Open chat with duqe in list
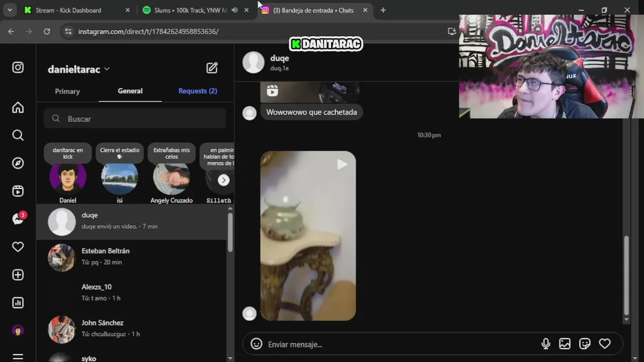Viewport: 644px width, 362px height. pyautogui.click(x=132, y=222)
